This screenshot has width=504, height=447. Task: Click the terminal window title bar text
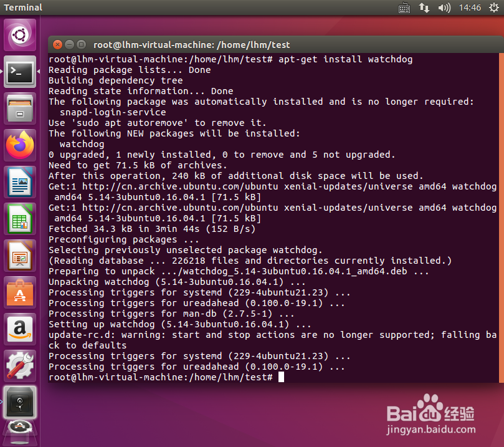192,45
